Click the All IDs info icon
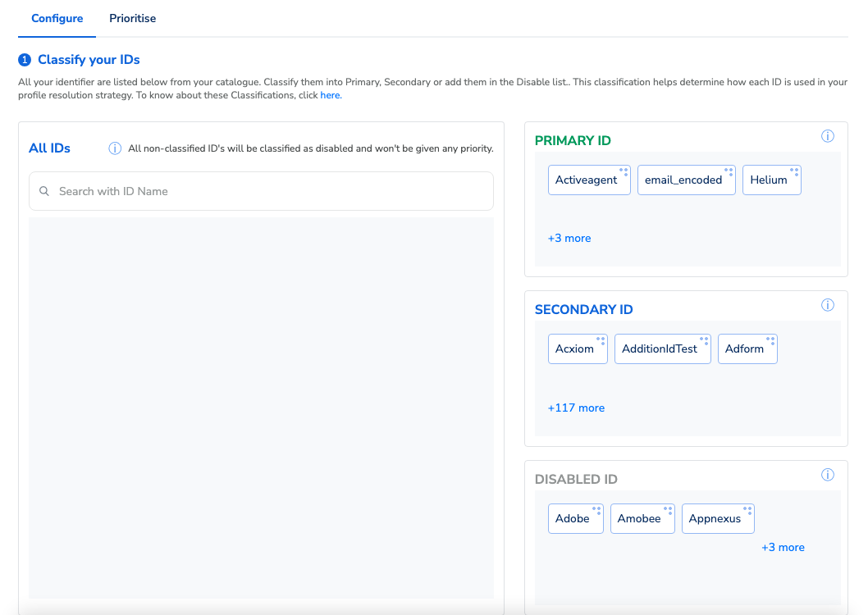This screenshot has height=615, width=868. [115, 148]
